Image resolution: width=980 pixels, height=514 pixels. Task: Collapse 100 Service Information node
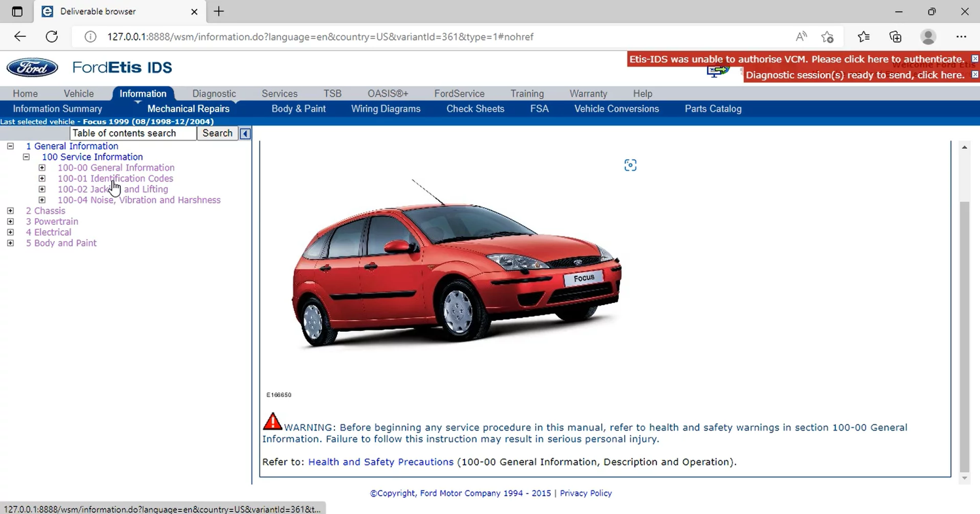pyautogui.click(x=26, y=157)
